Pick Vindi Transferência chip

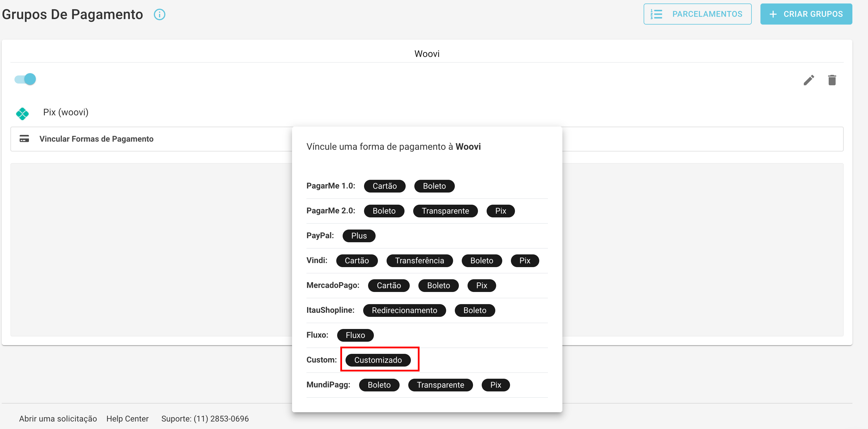[x=420, y=260]
